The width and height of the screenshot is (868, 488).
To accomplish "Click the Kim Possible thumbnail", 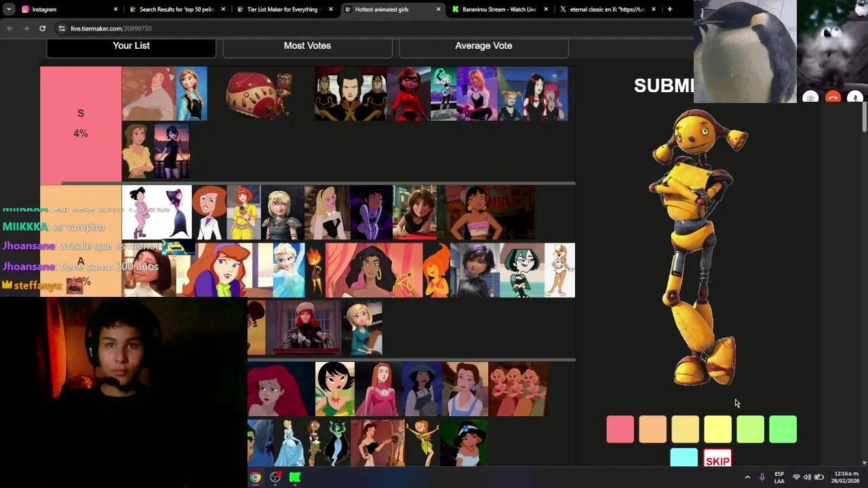I will [209, 213].
